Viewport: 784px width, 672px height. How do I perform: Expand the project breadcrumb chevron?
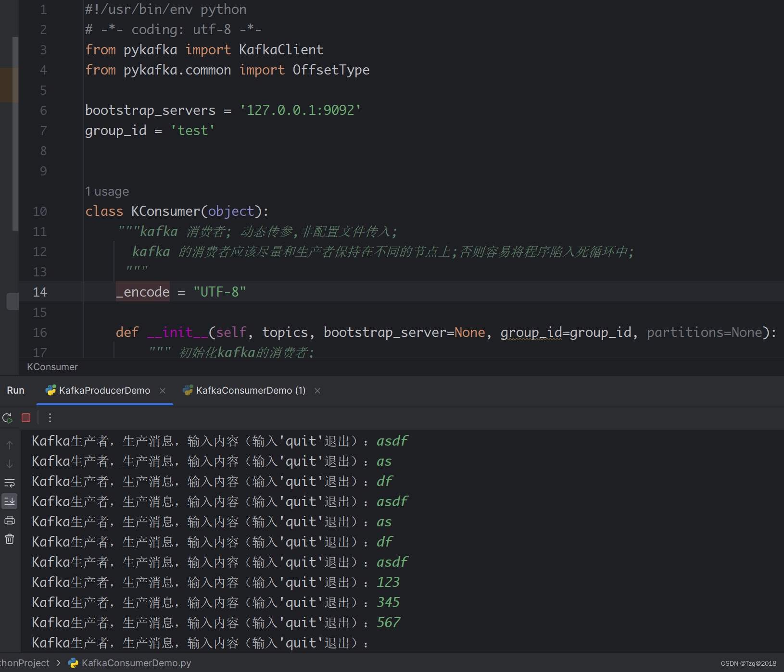59,663
